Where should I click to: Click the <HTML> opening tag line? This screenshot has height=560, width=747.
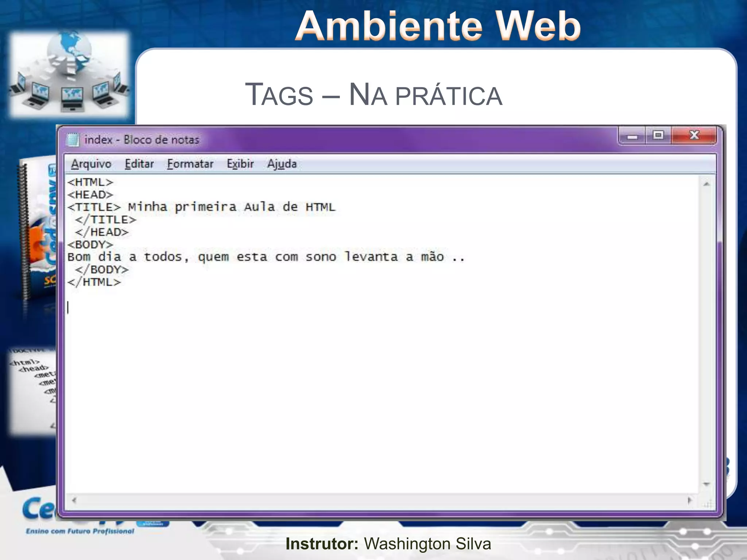tap(90, 182)
